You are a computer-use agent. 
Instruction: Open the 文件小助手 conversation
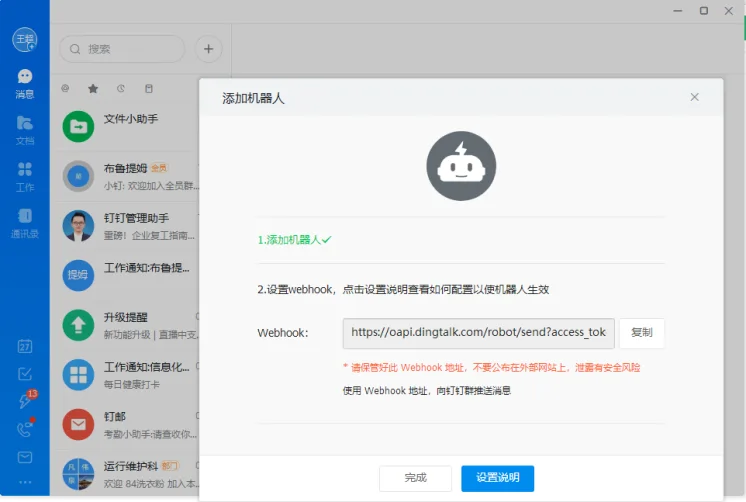tap(128, 127)
